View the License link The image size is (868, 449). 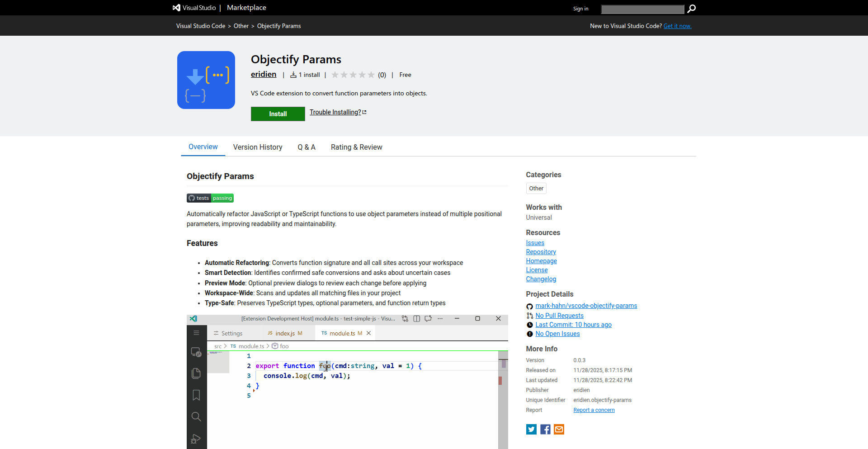537,270
